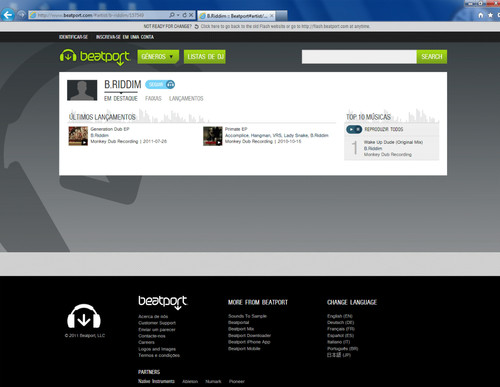The height and width of the screenshot is (387, 500).
Task: Open the browser home icon
Action: (481, 15)
